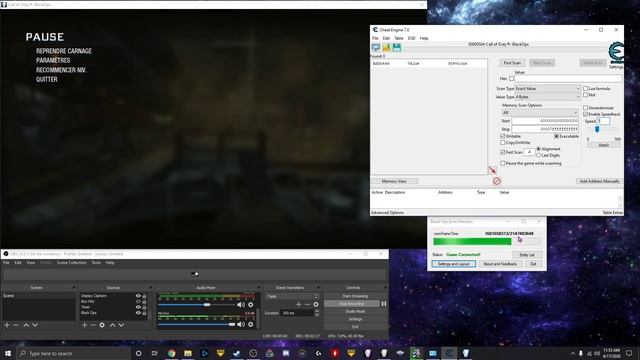Viewport: 640px width, 360px height.
Task: Open Cheat Engine Table menu
Action: pyautogui.click(x=399, y=38)
